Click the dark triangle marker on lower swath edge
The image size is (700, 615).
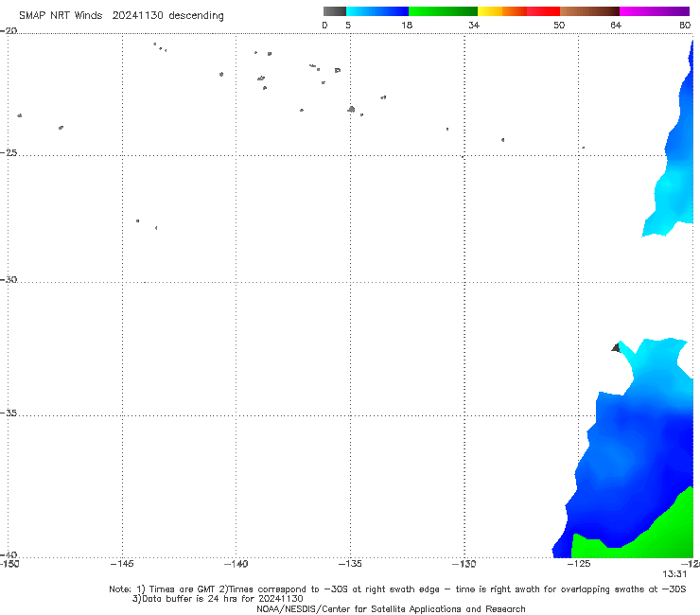click(616, 347)
